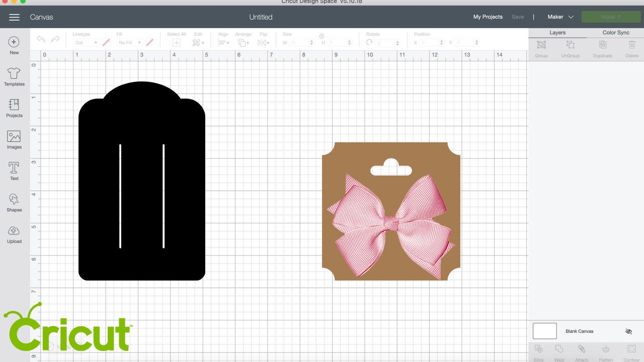Image resolution: width=644 pixels, height=362 pixels.
Task: Click the size lock toggle
Action: pos(321,36)
